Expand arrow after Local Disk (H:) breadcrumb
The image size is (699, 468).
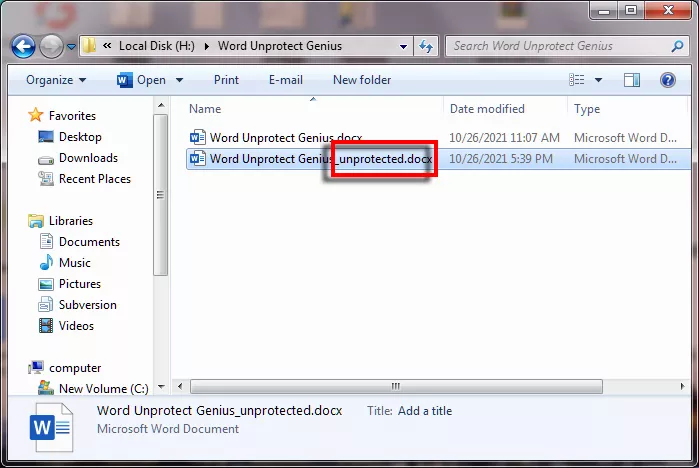pyautogui.click(x=206, y=46)
